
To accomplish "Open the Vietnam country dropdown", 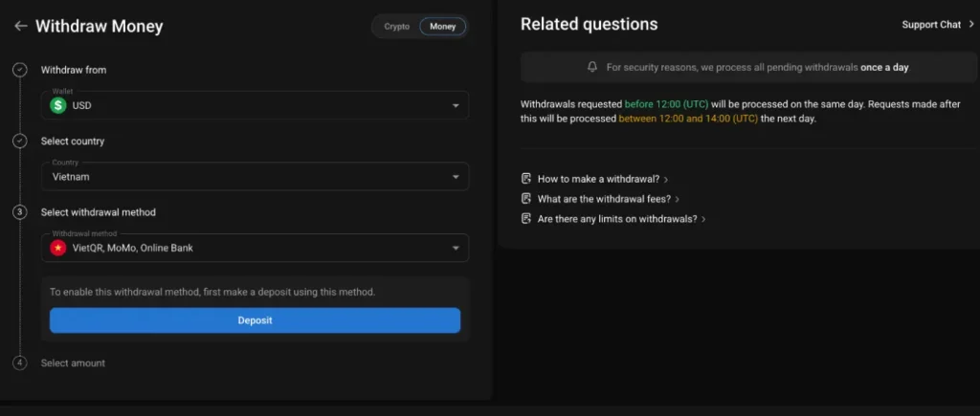I will pos(255,176).
